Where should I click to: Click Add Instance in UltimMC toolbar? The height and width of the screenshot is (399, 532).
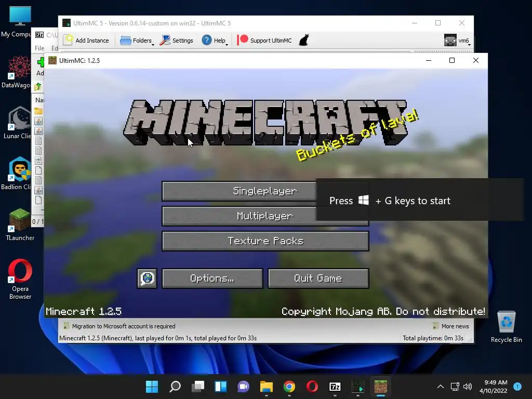(x=87, y=41)
